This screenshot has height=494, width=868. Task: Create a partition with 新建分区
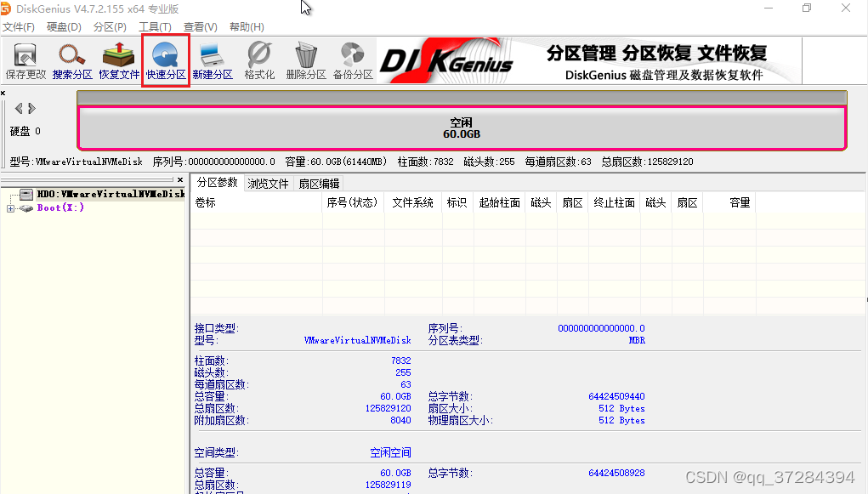click(212, 61)
